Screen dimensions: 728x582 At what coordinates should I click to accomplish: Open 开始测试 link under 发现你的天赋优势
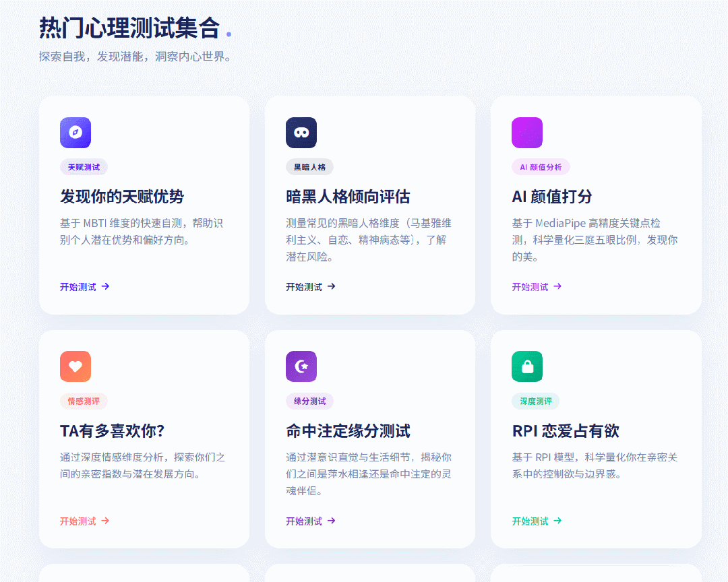click(x=76, y=286)
